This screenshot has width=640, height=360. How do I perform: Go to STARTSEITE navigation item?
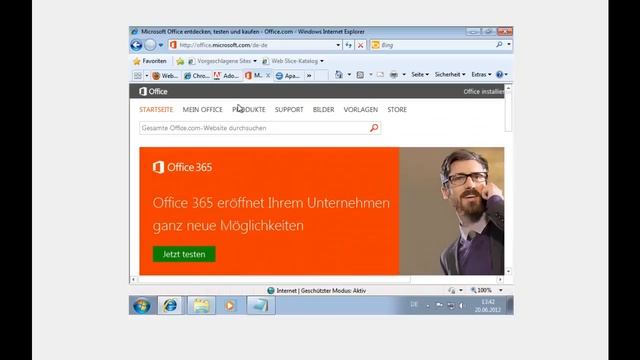click(x=156, y=110)
